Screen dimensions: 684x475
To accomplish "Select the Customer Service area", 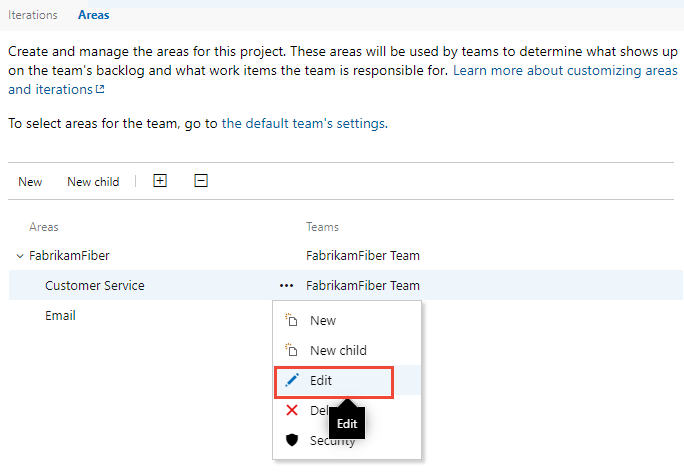I will point(95,286).
